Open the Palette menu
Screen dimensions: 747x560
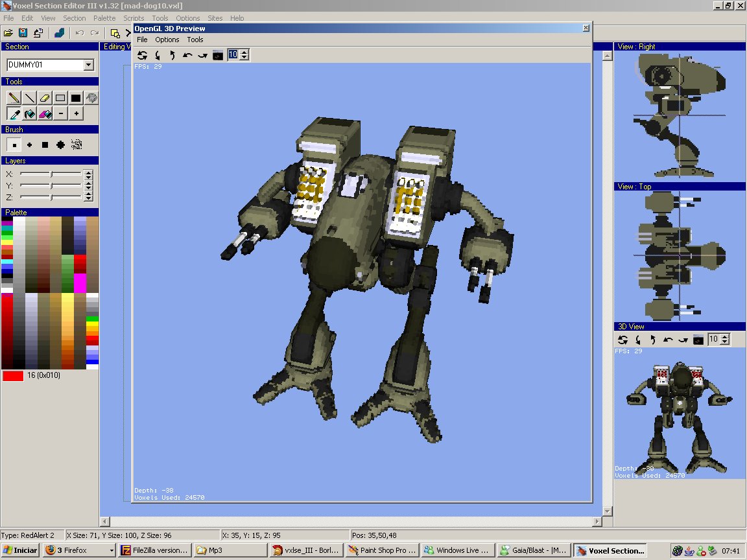tap(104, 18)
